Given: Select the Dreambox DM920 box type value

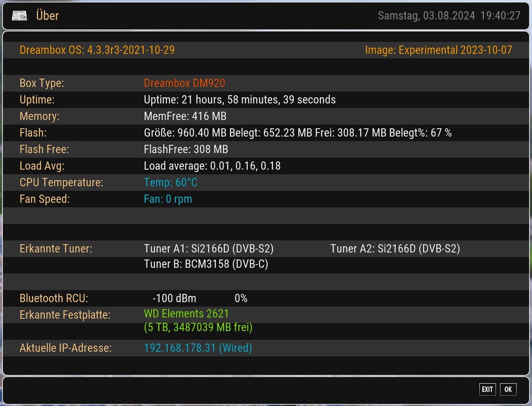Looking at the screenshot, I should pyautogui.click(x=184, y=83).
